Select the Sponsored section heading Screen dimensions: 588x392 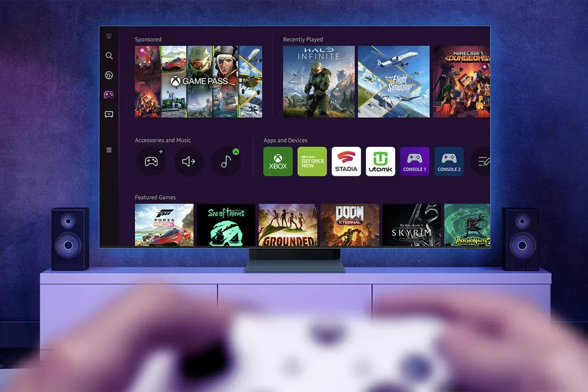click(x=148, y=39)
